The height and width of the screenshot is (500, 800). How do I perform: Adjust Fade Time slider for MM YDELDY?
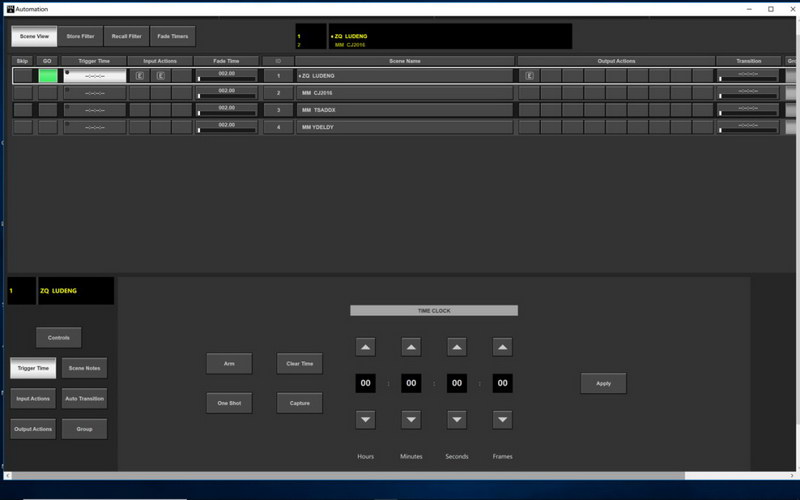227,130
